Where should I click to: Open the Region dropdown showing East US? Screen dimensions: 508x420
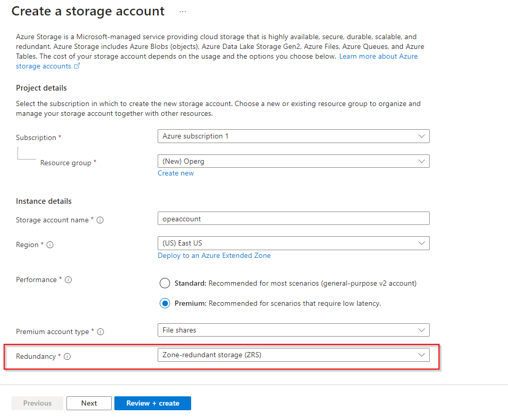coord(293,243)
